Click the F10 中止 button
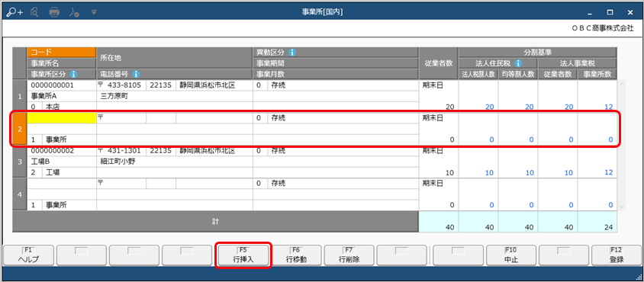The width and height of the screenshot is (644, 282). 512,255
